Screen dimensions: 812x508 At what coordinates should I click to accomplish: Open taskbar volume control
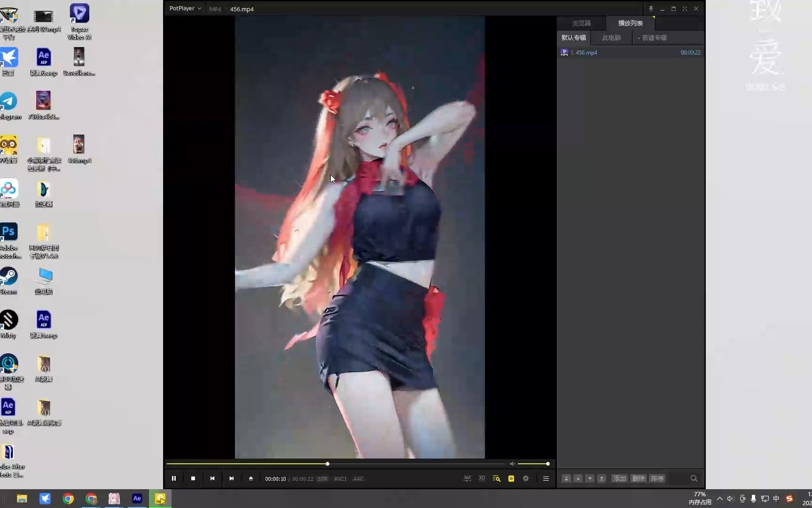730,499
